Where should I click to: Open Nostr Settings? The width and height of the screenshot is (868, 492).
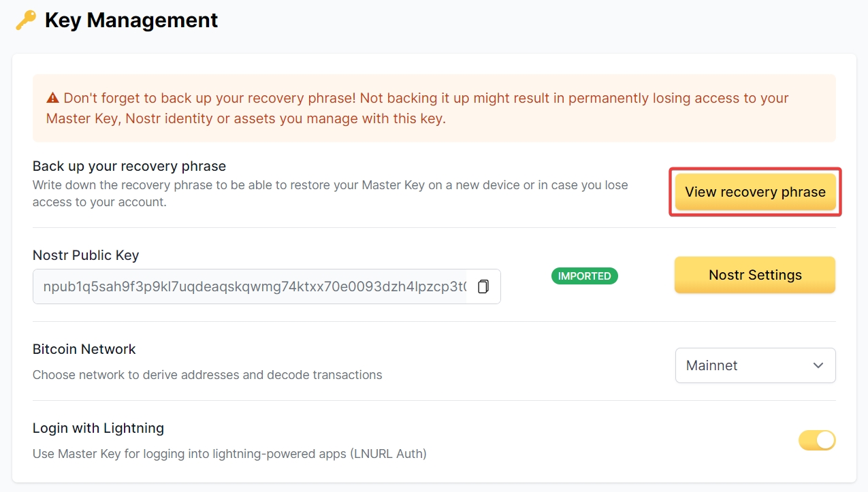pos(754,275)
